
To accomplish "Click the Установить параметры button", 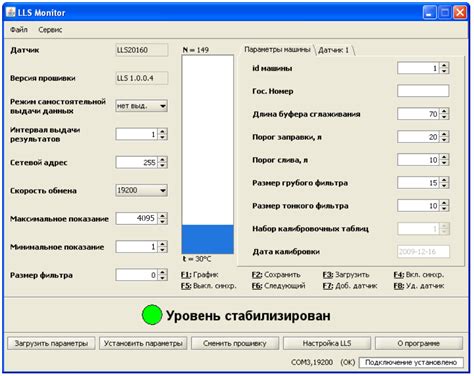I will click(143, 343).
